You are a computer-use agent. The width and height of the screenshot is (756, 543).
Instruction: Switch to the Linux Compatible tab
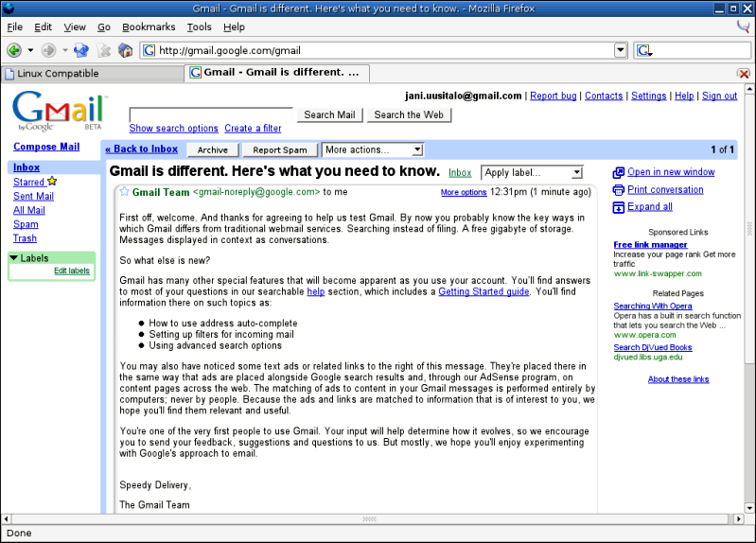[x=57, y=73]
